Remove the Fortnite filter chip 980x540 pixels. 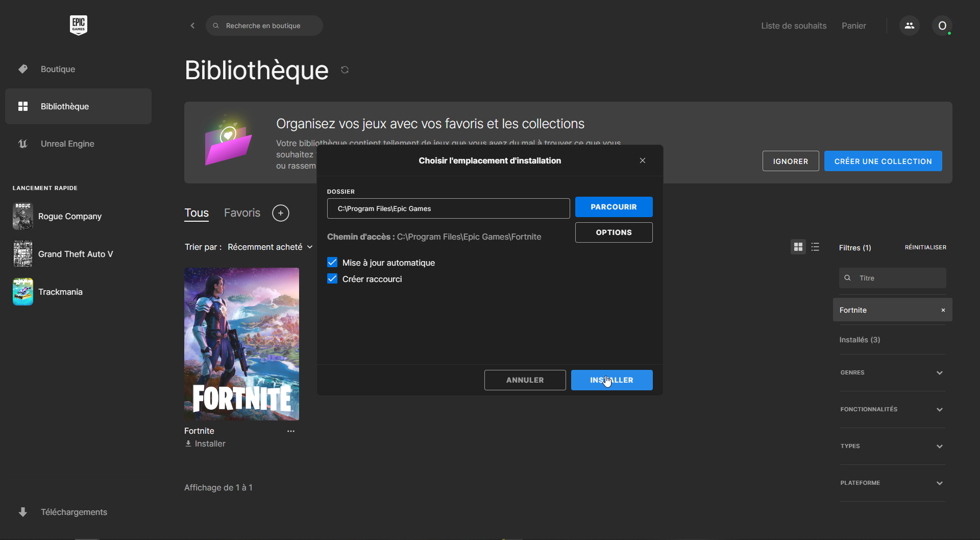point(943,310)
